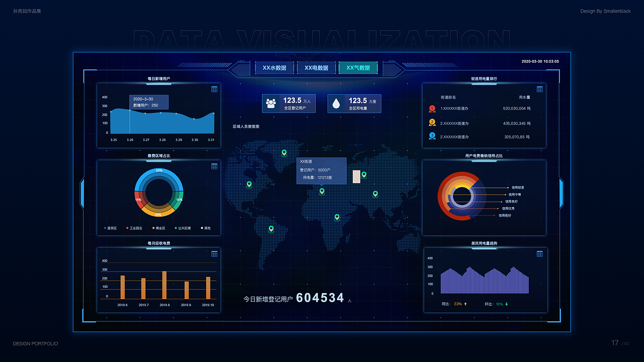Open table view for 居民用电量趋势 panel
The width and height of the screenshot is (644, 362).
[x=540, y=254]
